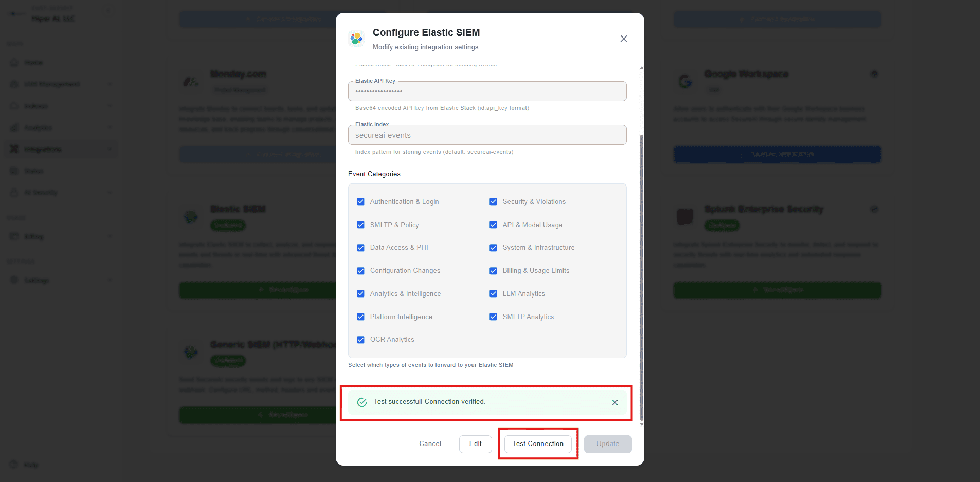
Task: Open the account switcher chevron at top of sidebar
Action: (x=108, y=10)
